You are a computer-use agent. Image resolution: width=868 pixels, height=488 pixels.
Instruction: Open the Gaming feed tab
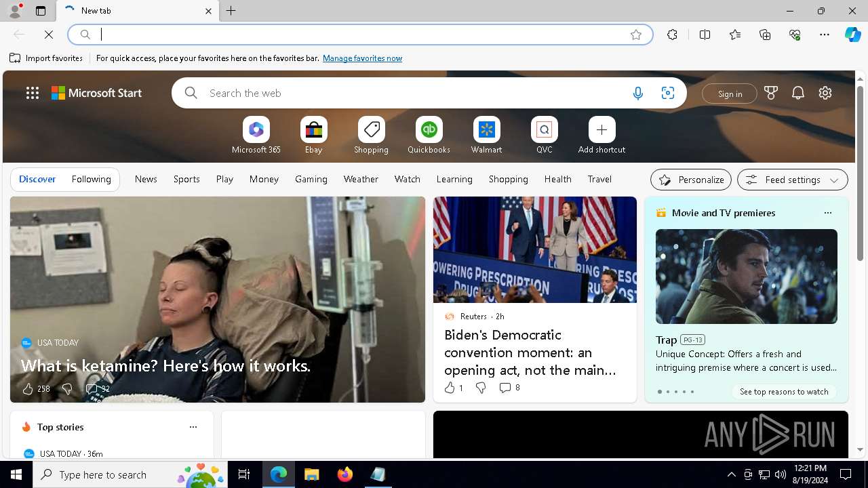coord(311,180)
